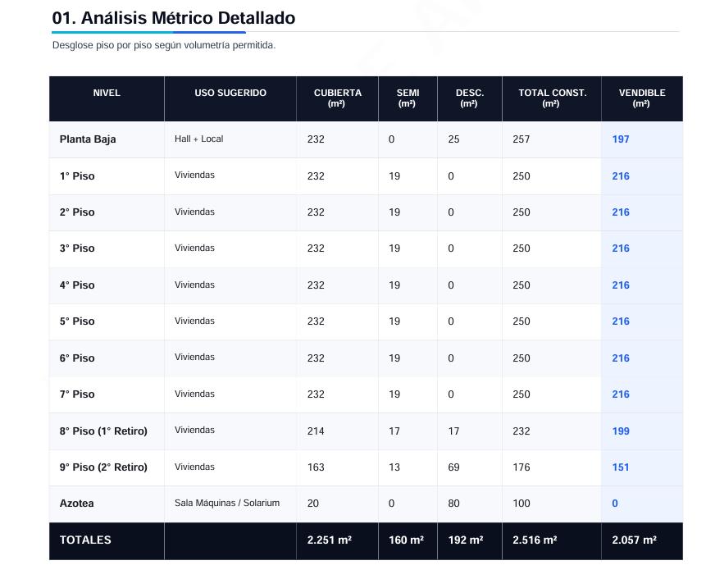Click the 'Viviendas' cell in 9° Piso row
This screenshot has width=706, height=588.
pos(194,467)
